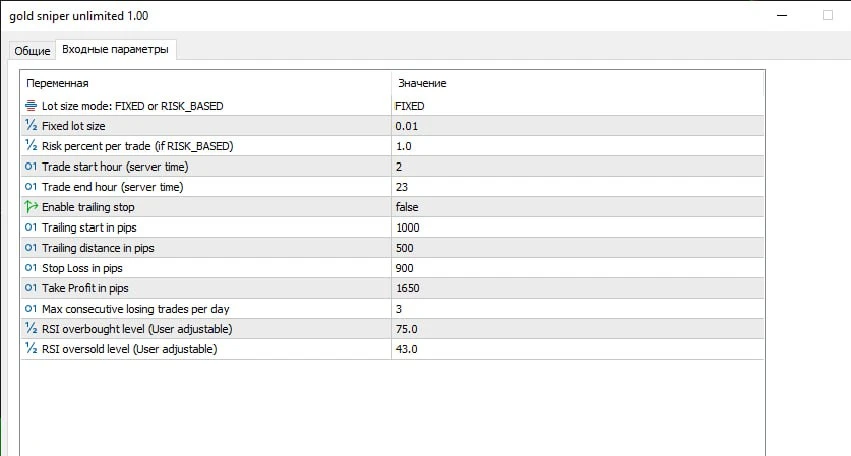The image size is (851, 456).
Task: Click the Stop Loss in pips icon
Action: [x=31, y=268]
